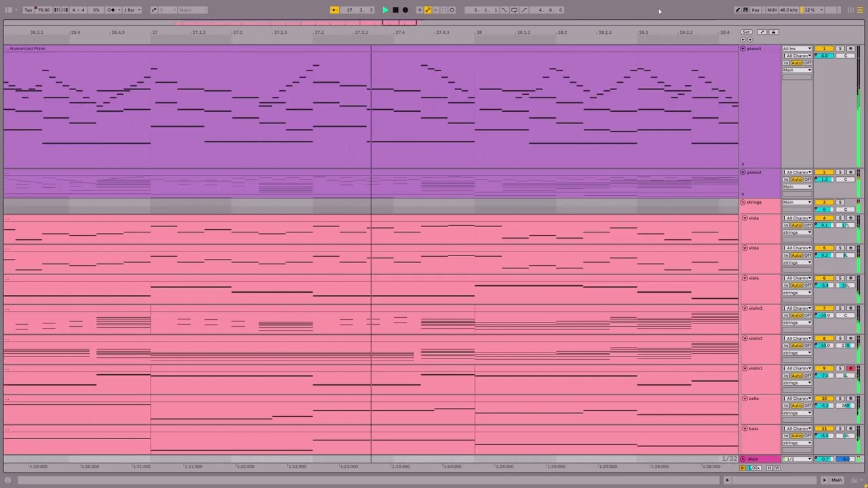
Task: Select the piano1 track name
Action: [754, 49]
